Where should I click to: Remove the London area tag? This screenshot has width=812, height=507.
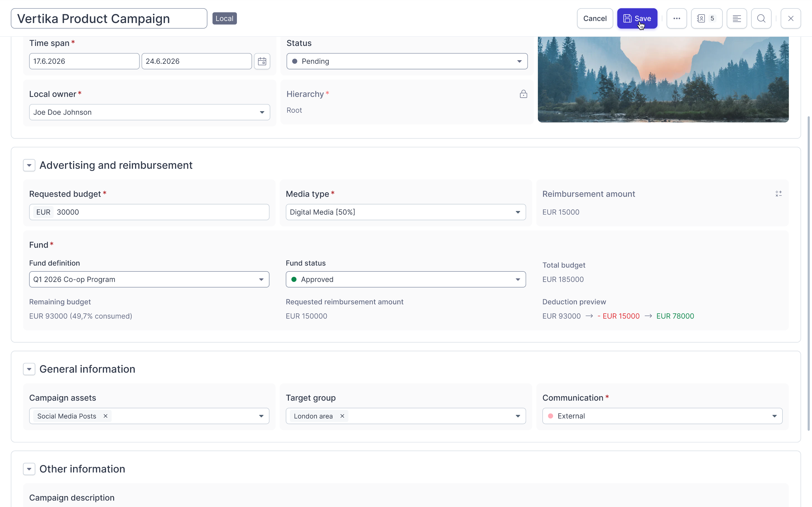pos(342,416)
